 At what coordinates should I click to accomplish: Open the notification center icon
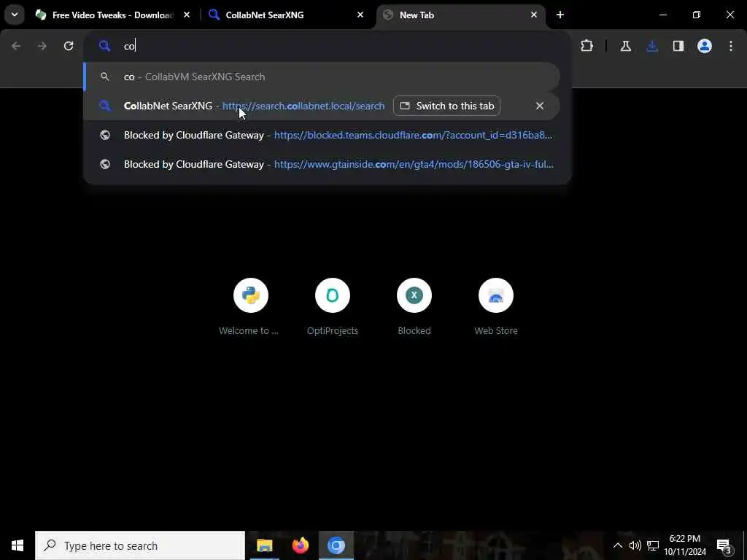coord(724,545)
